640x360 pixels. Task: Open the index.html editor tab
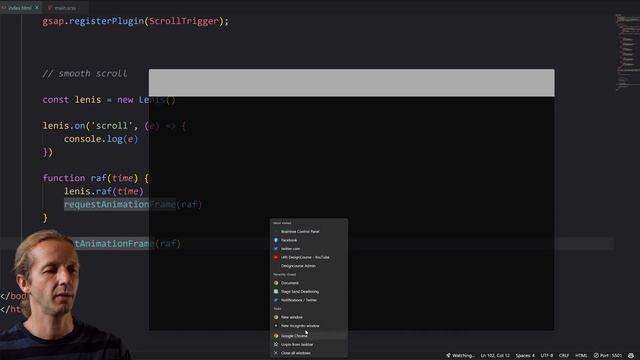20,7
